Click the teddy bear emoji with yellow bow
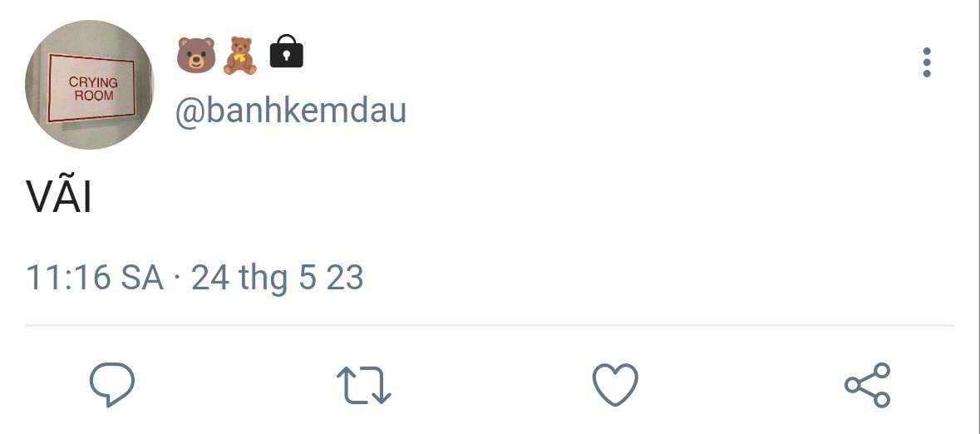Screen dimensions: 980x434 240,56
